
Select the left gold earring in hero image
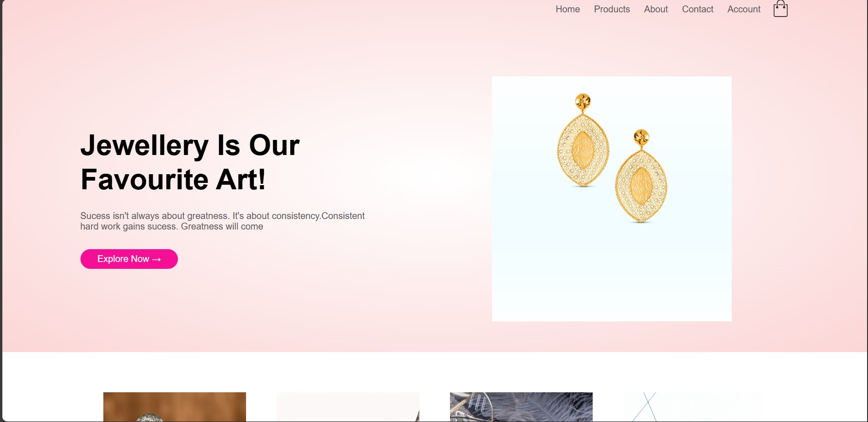coord(583,141)
